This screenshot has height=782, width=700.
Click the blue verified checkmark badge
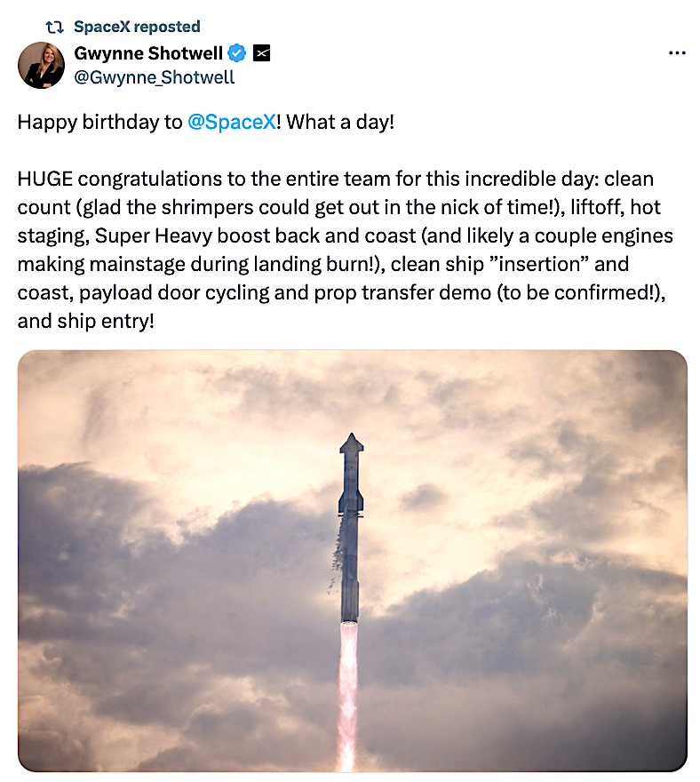[236, 53]
